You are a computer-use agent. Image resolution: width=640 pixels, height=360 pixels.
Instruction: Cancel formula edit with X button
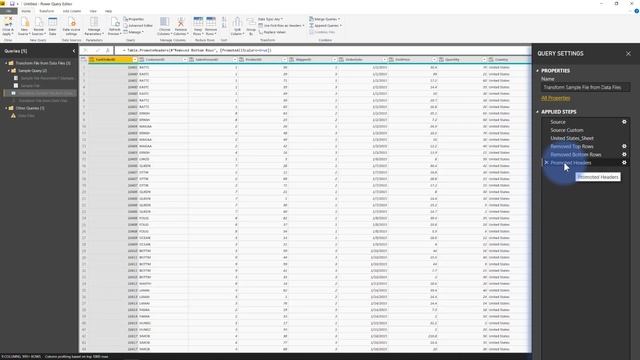(x=85, y=50)
